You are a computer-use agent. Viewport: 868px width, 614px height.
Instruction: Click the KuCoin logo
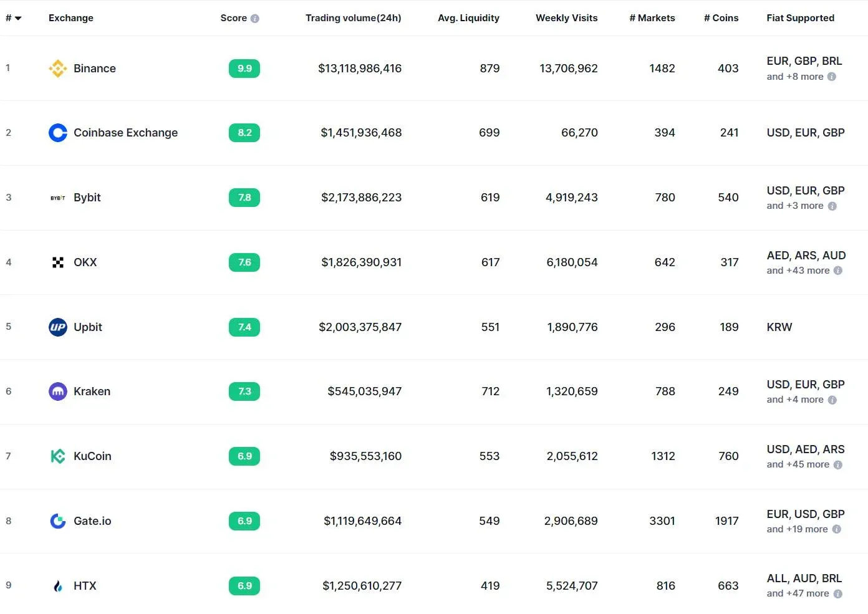click(x=57, y=456)
